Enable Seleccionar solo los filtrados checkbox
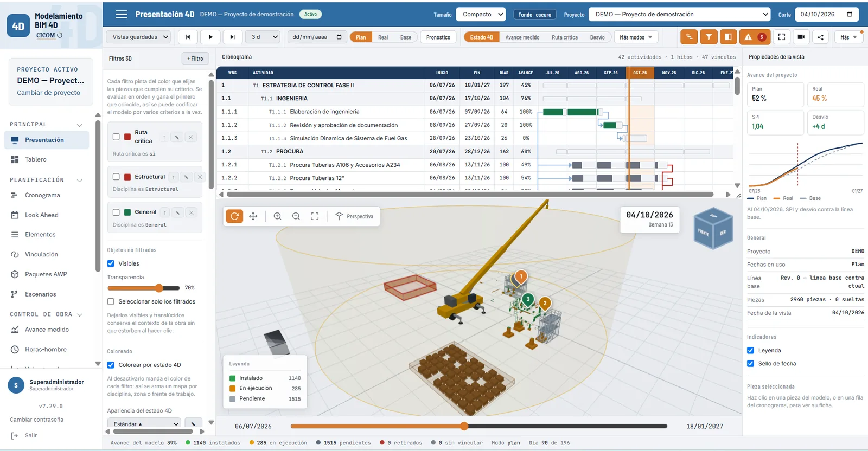 (111, 301)
